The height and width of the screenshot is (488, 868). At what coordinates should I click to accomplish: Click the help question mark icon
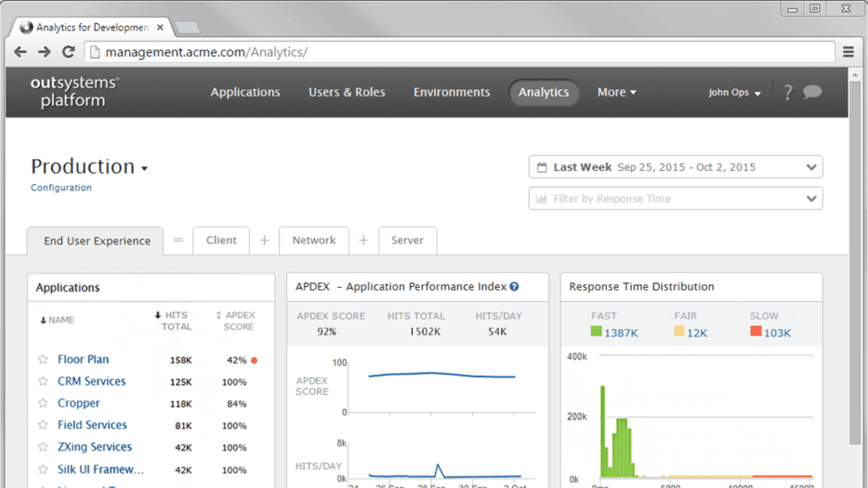pos(788,92)
